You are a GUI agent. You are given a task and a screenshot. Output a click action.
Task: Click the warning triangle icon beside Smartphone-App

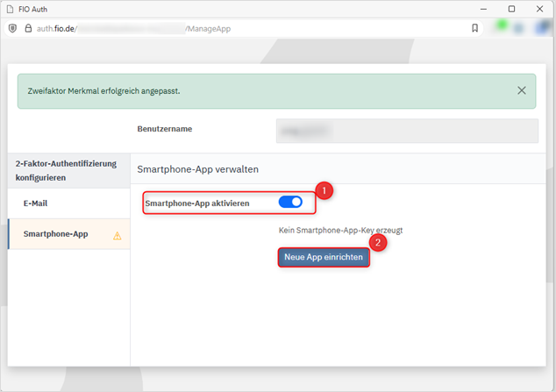[x=118, y=235]
